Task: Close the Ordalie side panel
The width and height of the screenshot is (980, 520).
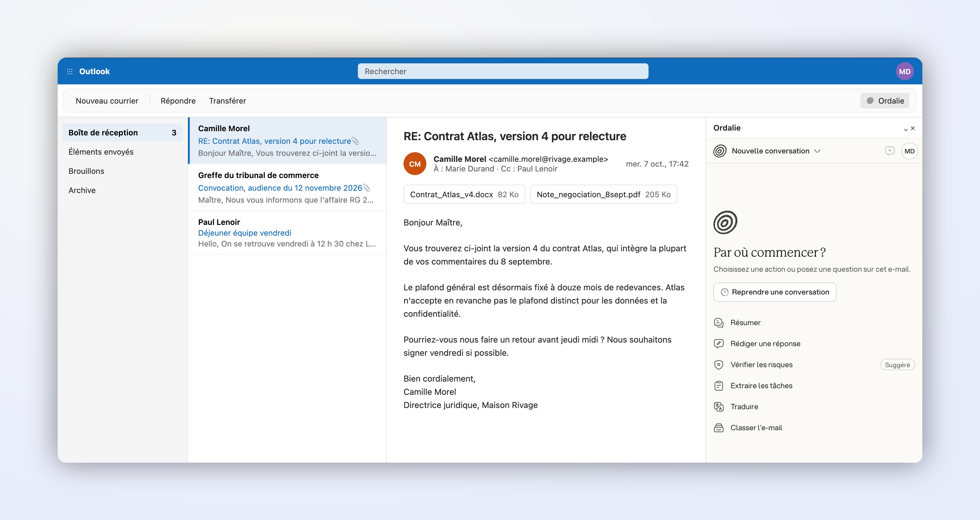Action: point(913,128)
